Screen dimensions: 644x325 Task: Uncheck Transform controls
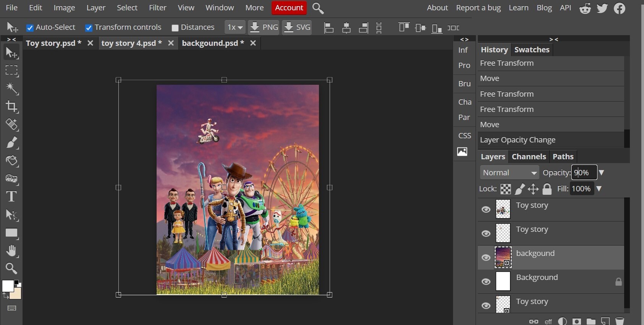tap(89, 28)
